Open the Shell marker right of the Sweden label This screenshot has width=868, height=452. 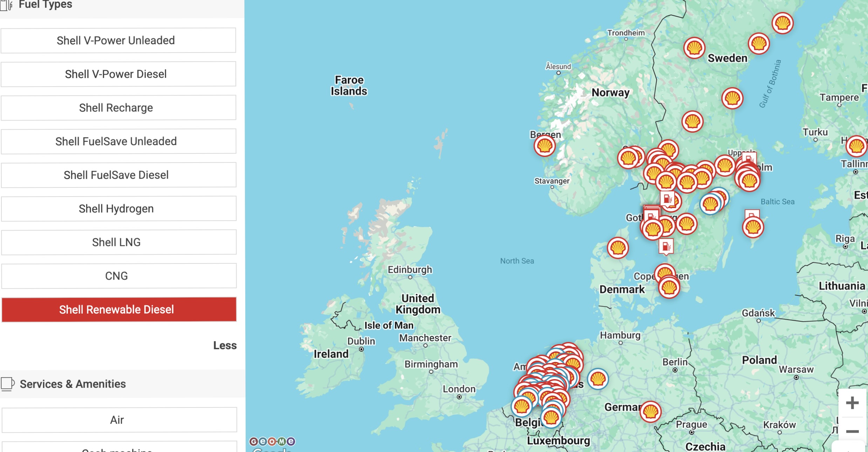[759, 44]
